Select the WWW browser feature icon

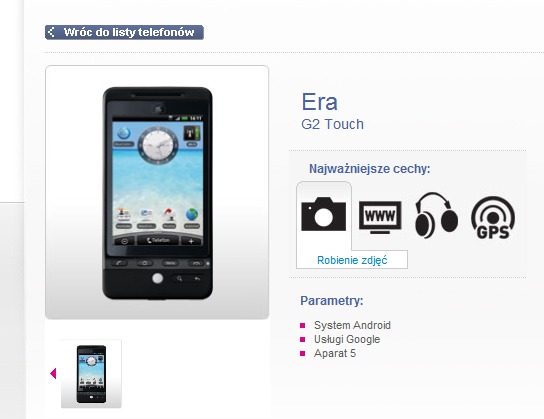pos(380,217)
